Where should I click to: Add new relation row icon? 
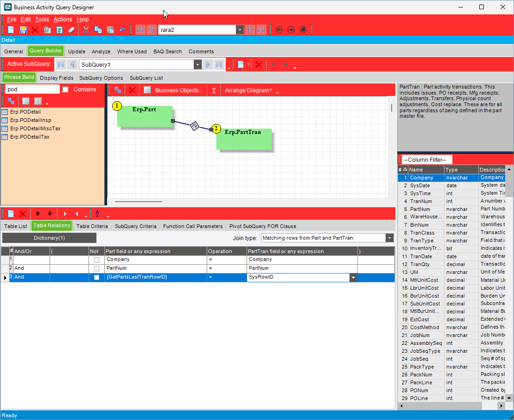(x=11, y=214)
